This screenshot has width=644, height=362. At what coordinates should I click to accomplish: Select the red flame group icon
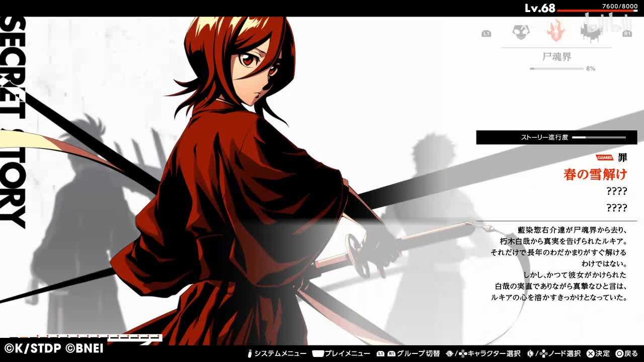(x=555, y=31)
